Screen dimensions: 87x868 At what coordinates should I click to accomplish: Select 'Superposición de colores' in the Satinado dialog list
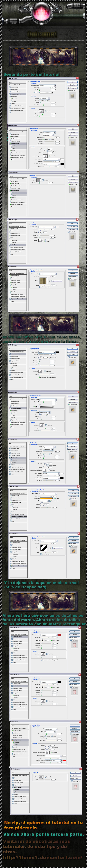[x=17, y=247]
